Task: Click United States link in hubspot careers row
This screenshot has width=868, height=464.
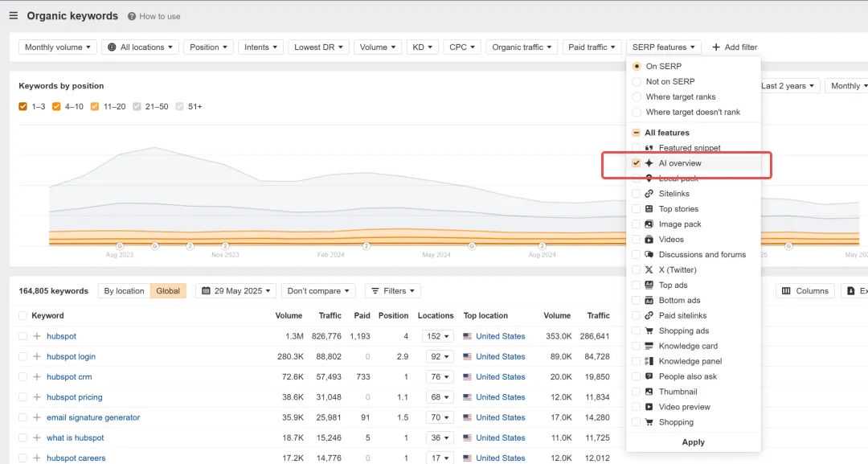Action: click(501, 458)
